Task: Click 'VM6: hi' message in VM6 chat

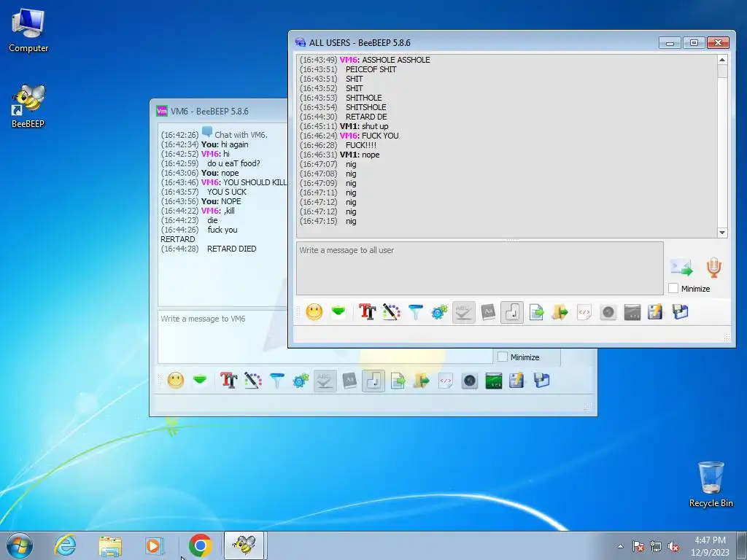Action: [195, 154]
